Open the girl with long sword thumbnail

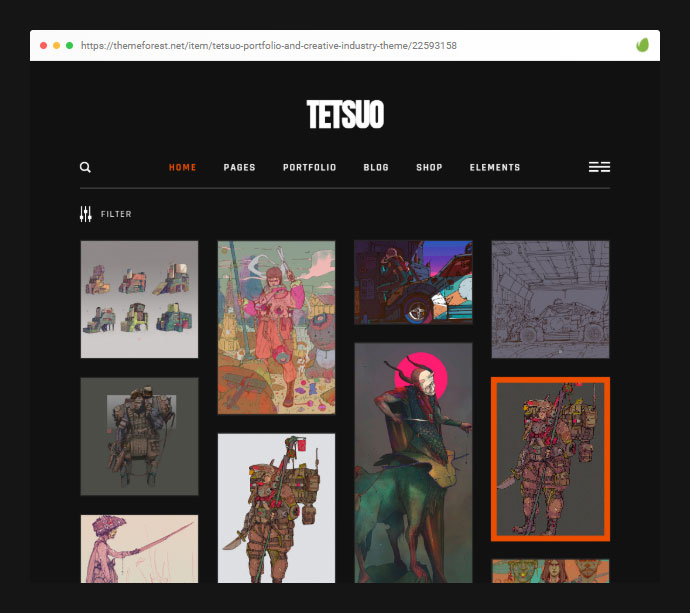[139, 549]
